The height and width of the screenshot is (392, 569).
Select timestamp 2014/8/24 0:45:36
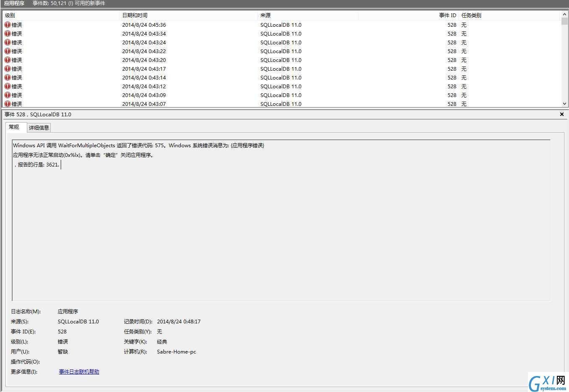(144, 25)
